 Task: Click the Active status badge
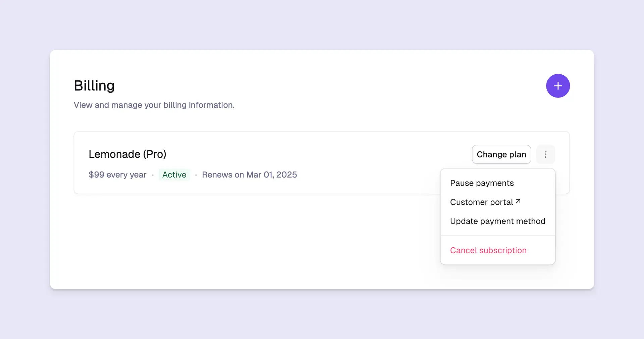[x=174, y=175]
